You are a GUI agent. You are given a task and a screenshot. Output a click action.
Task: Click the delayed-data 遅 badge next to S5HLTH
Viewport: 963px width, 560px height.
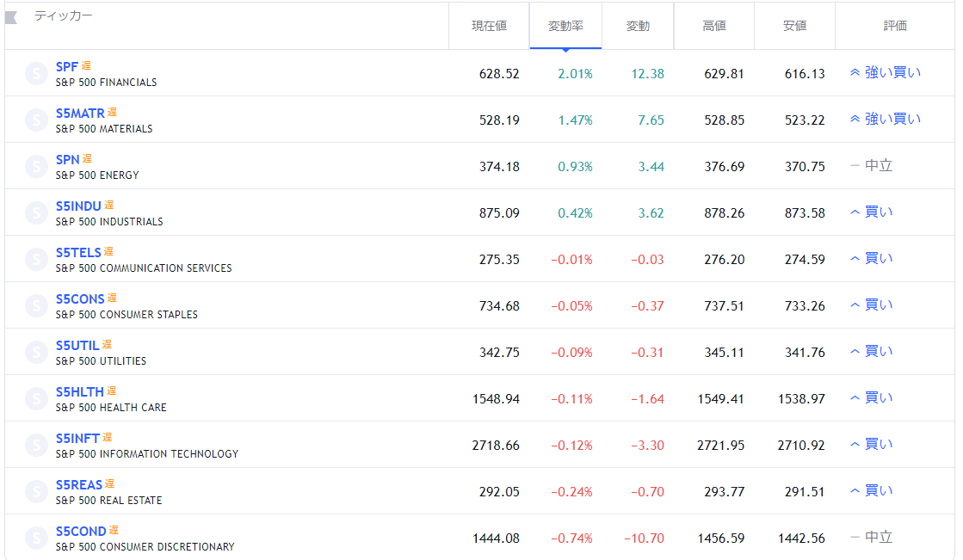111,391
